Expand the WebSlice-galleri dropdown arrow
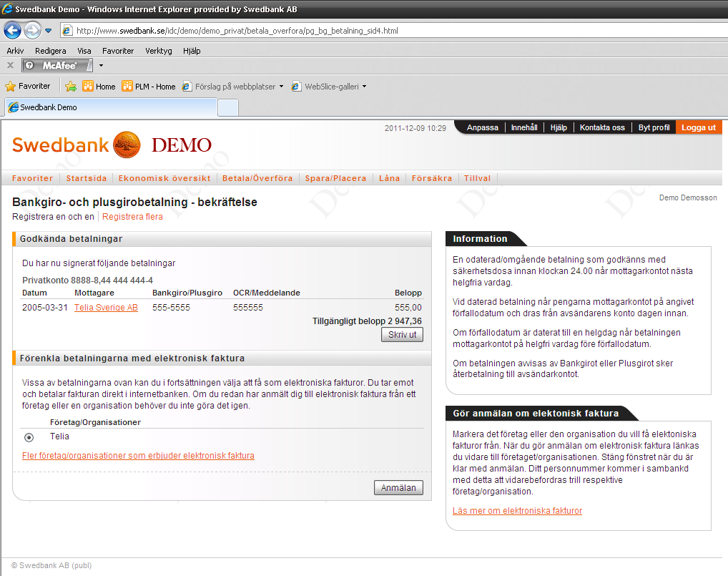Viewport: 728px width, 576px height. click(x=365, y=87)
